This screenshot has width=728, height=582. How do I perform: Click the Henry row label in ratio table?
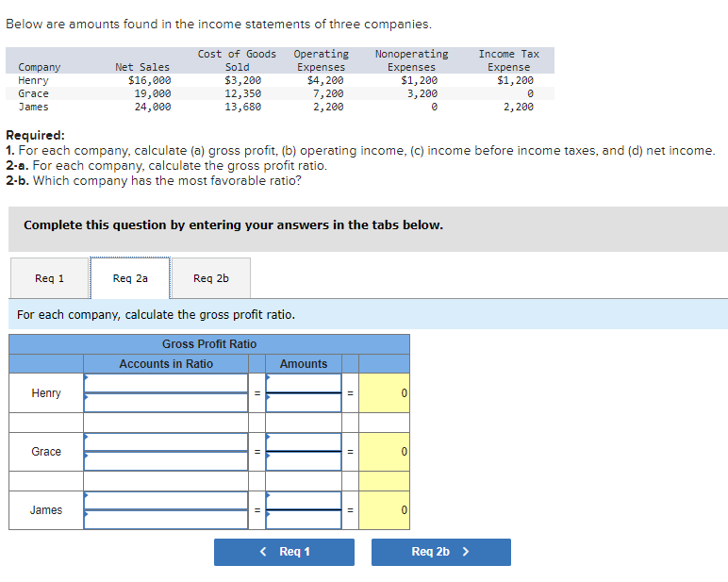click(x=46, y=393)
